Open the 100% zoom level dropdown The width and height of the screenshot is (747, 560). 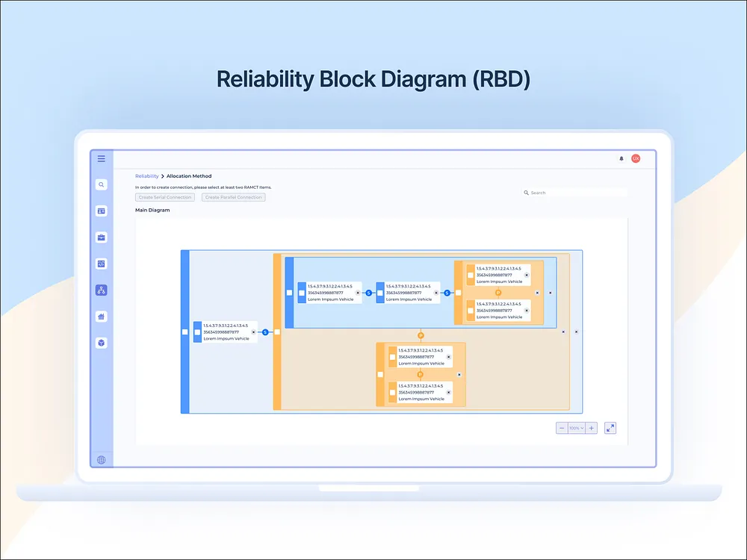click(x=575, y=428)
